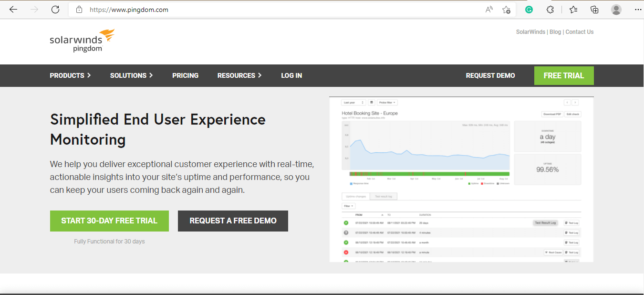The height and width of the screenshot is (295, 644).
Task: Open the Grammarly extension icon
Action: pyautogui.click(x=529, y=10)
